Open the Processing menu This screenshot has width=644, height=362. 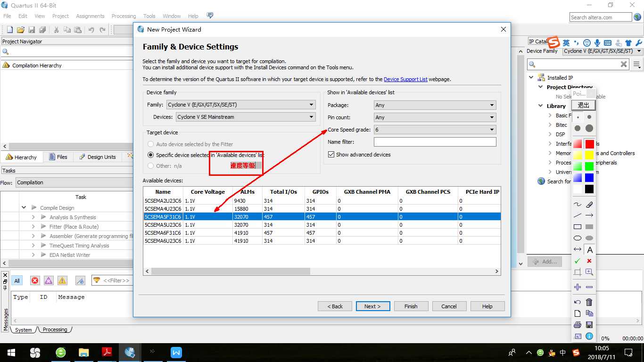point(124,16)
